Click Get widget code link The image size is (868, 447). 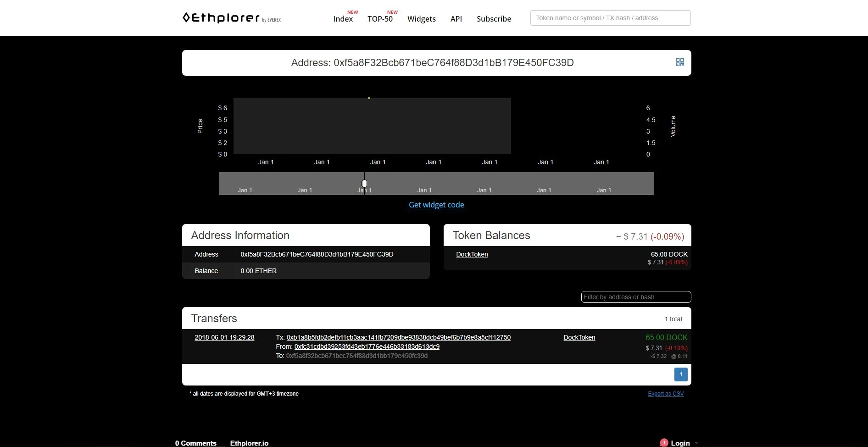pos(436,205)
